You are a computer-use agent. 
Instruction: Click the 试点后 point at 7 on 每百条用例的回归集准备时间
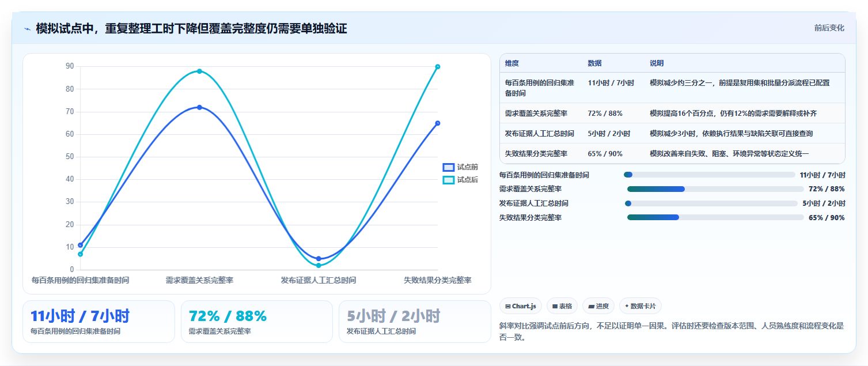coord(81,254)
